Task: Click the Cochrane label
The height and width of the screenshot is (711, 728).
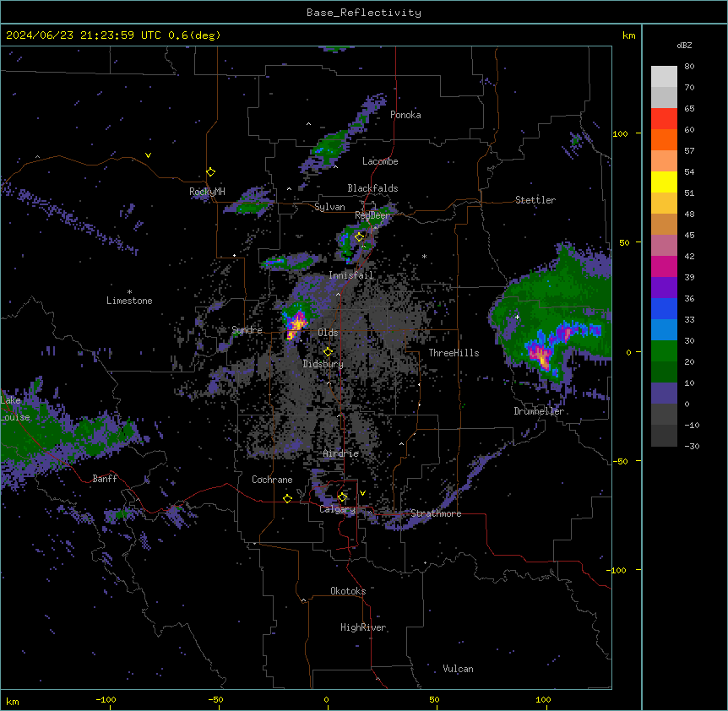Action: pos(272,480)
